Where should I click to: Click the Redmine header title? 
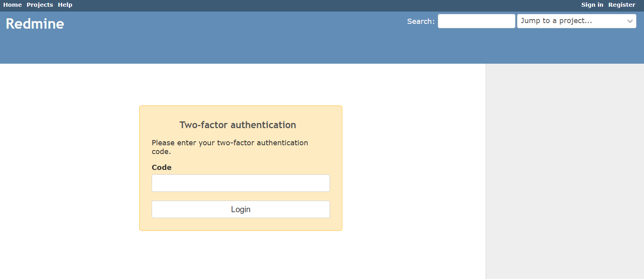35,24
